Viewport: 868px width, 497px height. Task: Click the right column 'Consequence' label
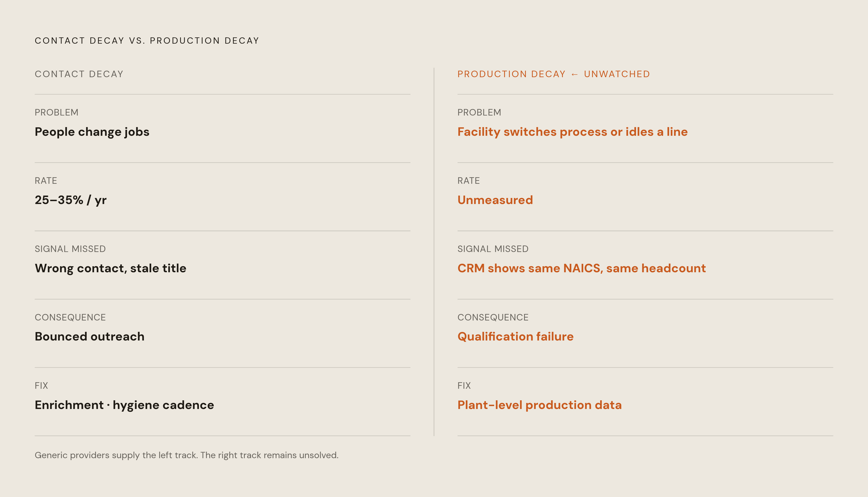pos(493,317)
